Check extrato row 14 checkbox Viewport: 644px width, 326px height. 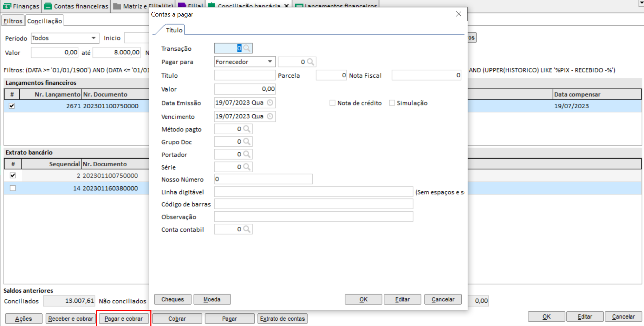[13, 188]
